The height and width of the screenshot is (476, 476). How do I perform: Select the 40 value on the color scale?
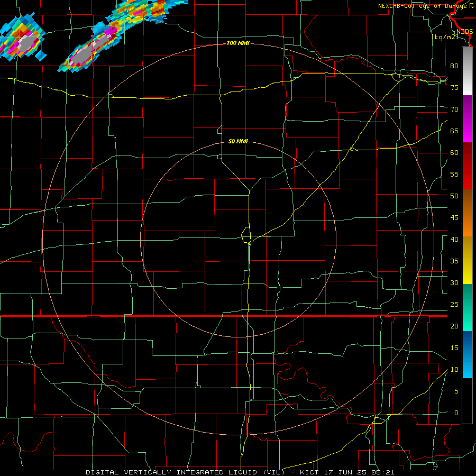[454, 239]
